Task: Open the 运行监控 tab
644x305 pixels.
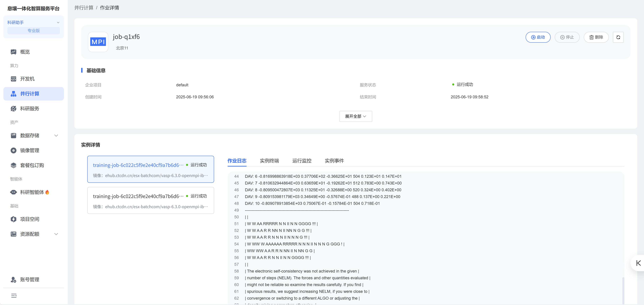Action: pos(302,161)
